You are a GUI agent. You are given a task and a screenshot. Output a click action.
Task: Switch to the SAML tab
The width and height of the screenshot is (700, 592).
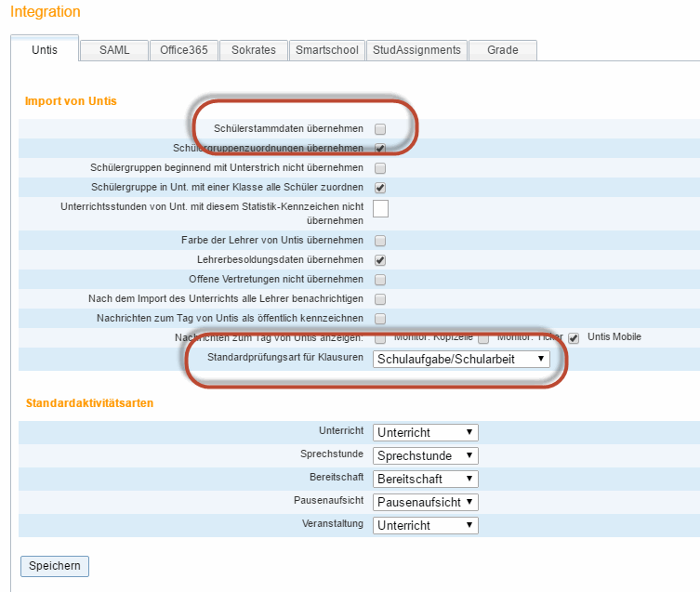click(x=114, y=50)
